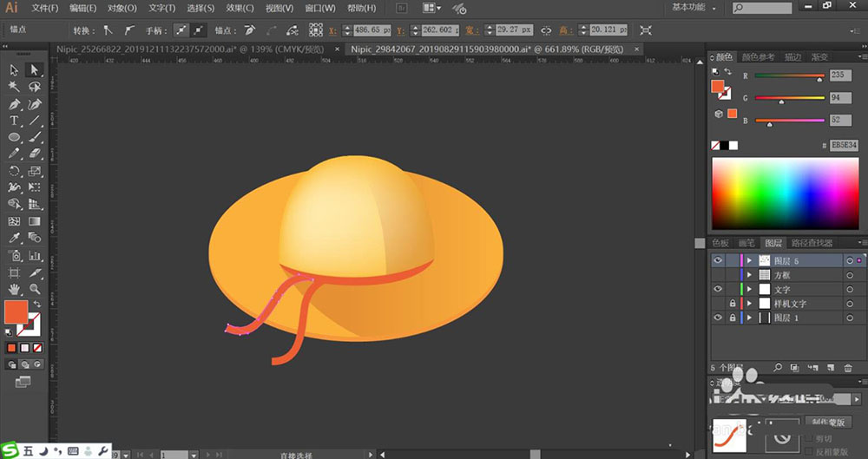Select the Zoom tool
Screen dimensions: 868x459
(35, 289)
